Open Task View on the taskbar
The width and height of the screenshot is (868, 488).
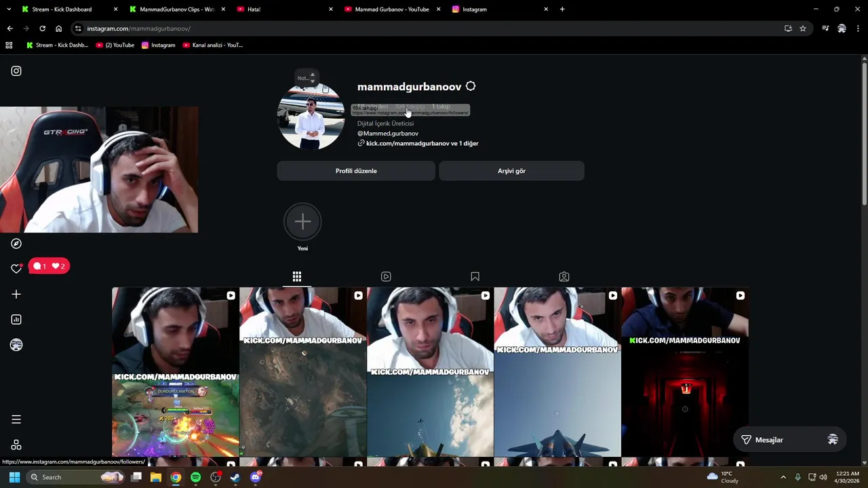[136, 477]
